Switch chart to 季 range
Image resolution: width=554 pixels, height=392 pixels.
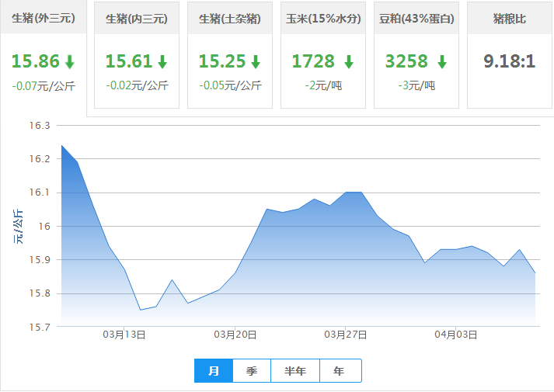click(x=252, y=371)
